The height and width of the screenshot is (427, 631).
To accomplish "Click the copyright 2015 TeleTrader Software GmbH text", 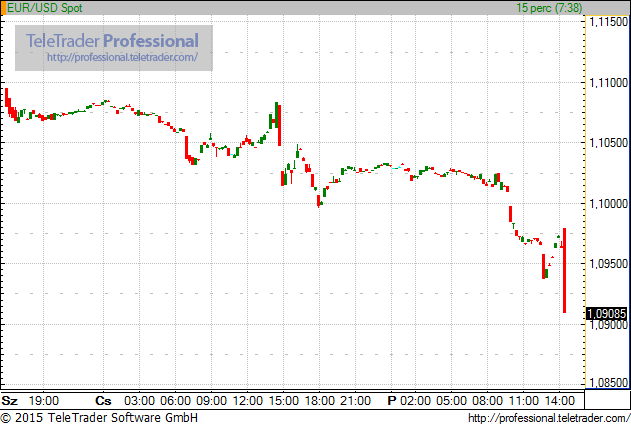I will point(99,418).
